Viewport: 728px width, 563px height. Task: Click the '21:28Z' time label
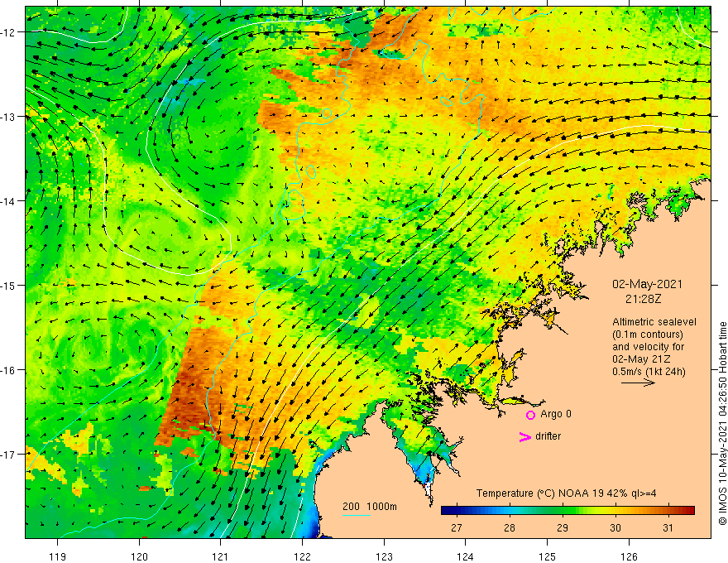click(x=643, y=299)
